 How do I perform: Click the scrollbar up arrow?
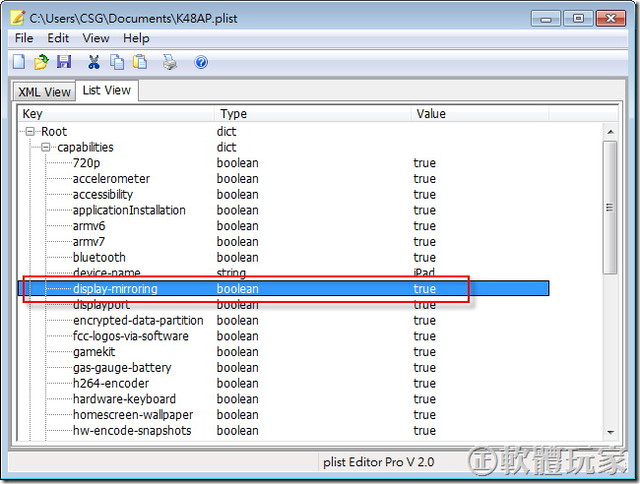pos(610,132)
